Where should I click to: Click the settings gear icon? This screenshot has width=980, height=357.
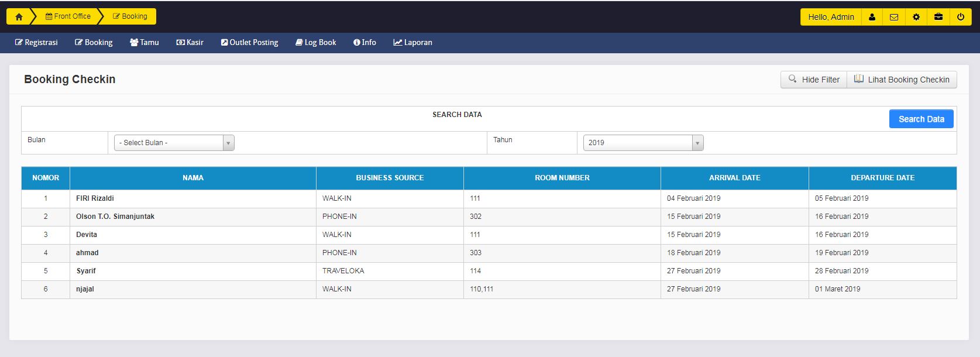pos(916,17)
